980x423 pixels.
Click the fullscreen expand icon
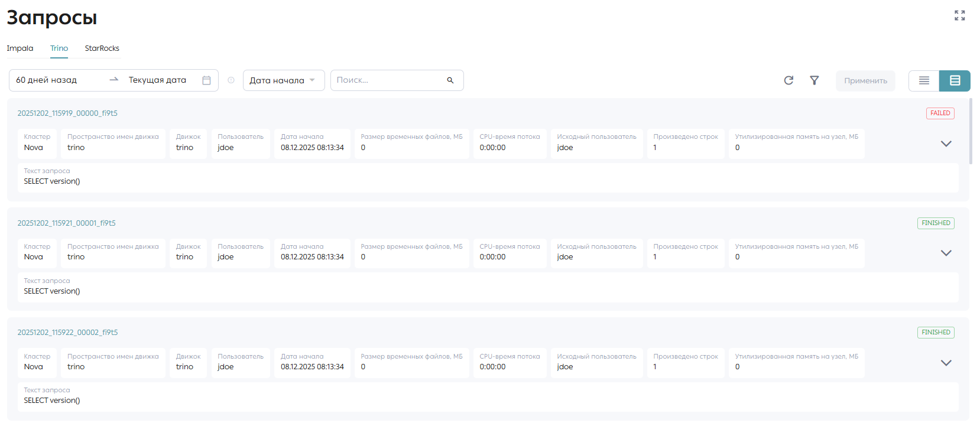[959, 15]
